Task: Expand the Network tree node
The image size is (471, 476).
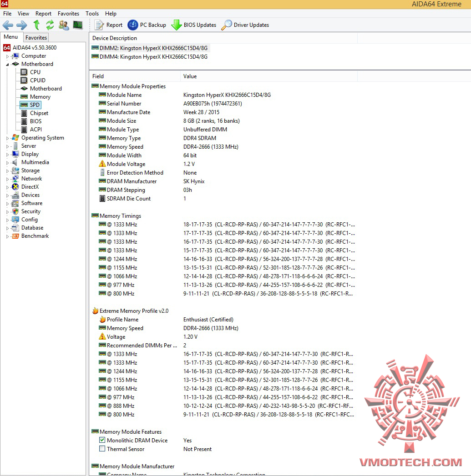Action: [x=7, y=179]
